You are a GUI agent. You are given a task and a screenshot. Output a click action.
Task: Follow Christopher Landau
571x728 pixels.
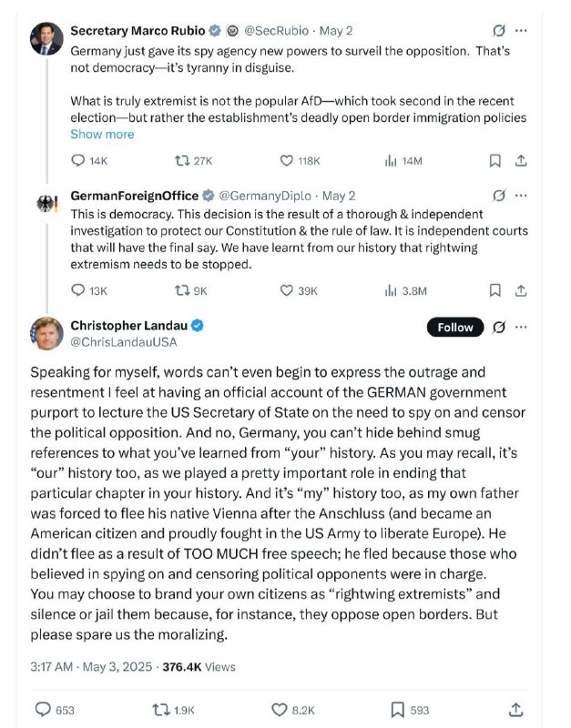pyautogui.click(x=454, y=327)
